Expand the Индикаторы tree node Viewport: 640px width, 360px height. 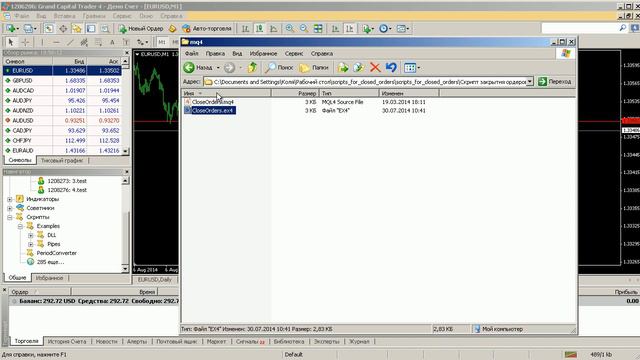pos(10,199)
